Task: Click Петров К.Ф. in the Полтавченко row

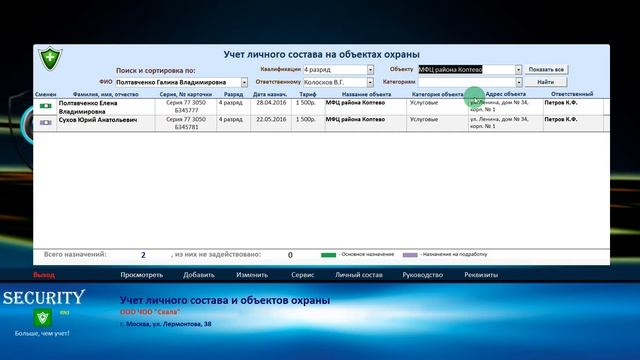Action: click(x=561, y=103)
